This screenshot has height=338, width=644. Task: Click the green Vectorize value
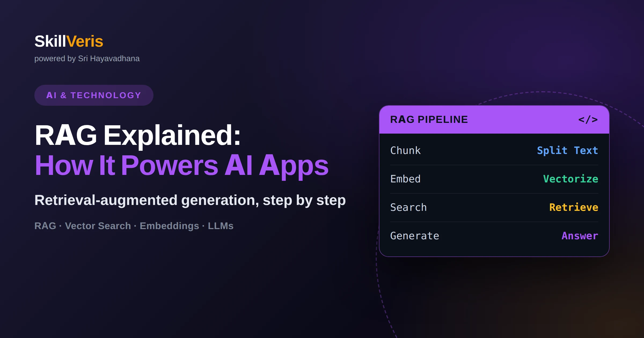(x=571, y=179)
